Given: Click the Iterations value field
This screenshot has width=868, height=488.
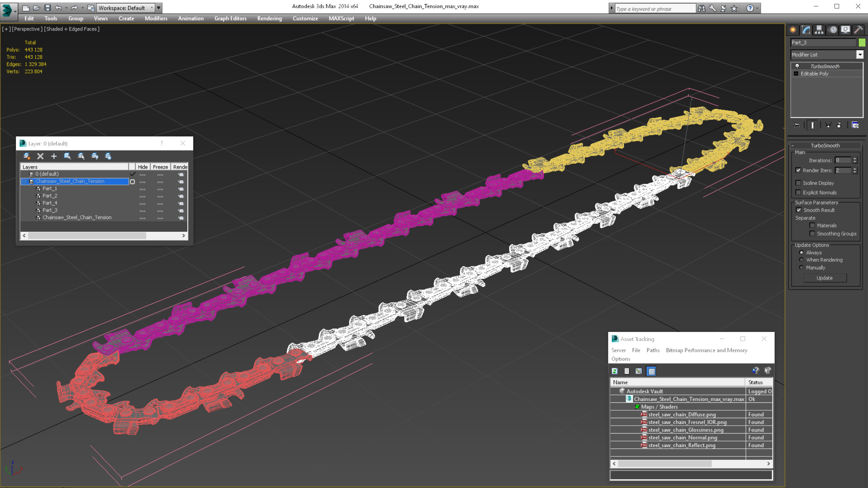Looking at the screenshot, I should tap(843, 160).
